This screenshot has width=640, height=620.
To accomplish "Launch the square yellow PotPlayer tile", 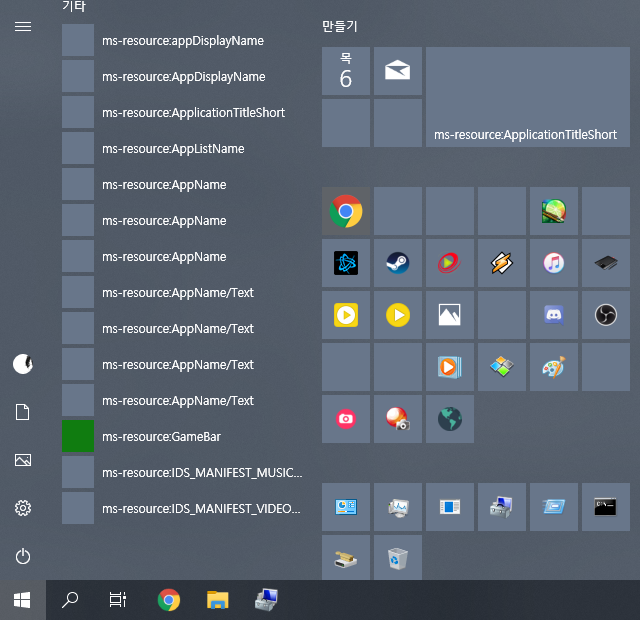I will [346, 315].
